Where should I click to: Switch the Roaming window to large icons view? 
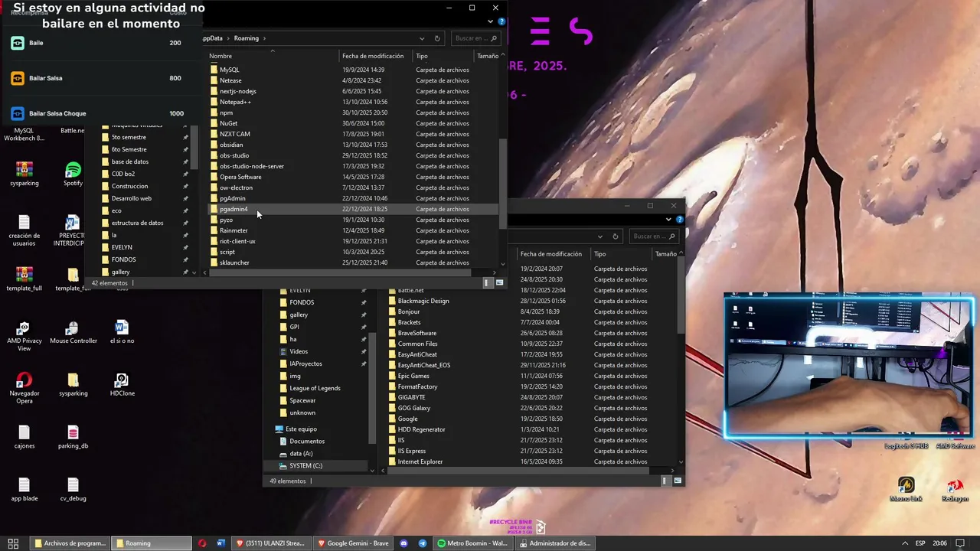499,283
